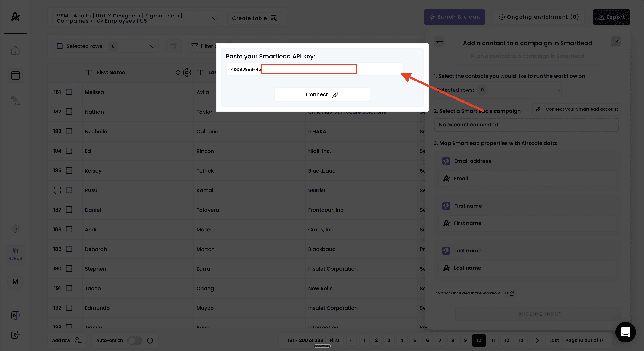The height and width of the screenshot is (351, 644).
Task: Click the Export button
Action: tap(611, 17)
